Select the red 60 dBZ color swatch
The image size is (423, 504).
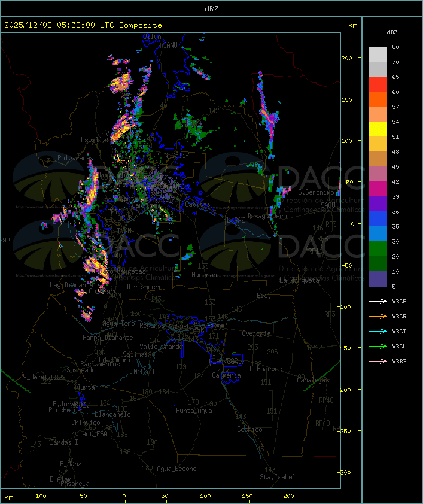click(x=378, y=84)
